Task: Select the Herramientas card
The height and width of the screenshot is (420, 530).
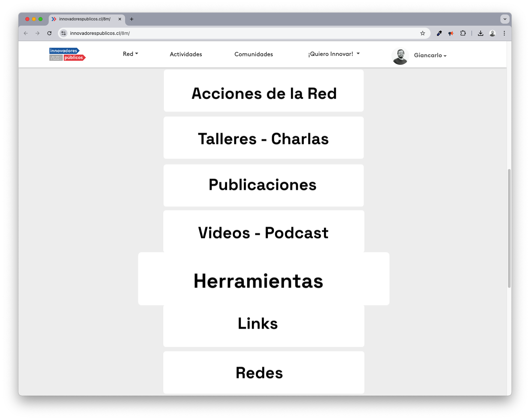Action: [x=263, y=279]
